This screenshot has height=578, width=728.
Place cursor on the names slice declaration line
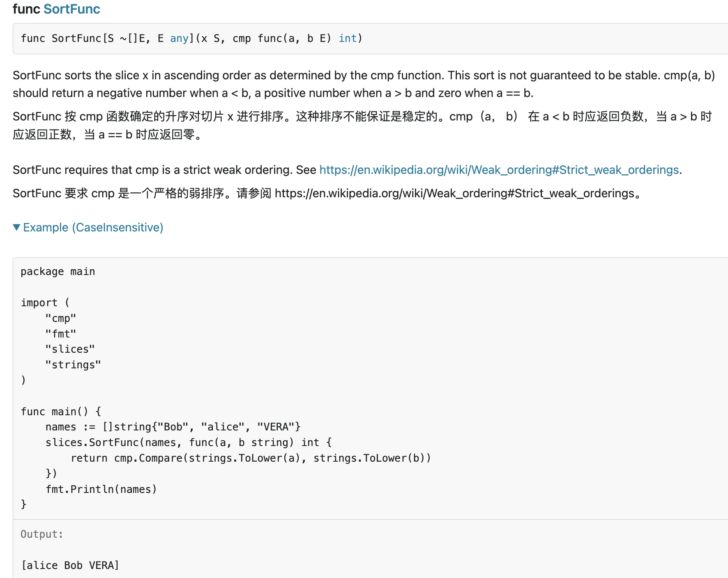173,427
